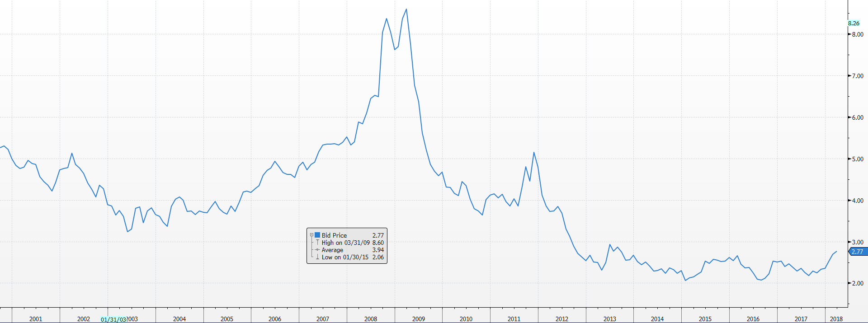Click the 2001 year label on time axis

36,319
